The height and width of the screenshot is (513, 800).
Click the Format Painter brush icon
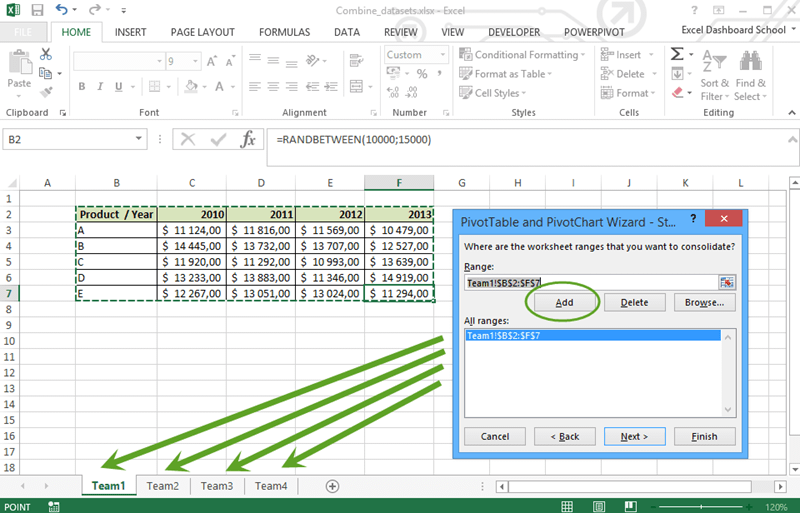point(46,92)
